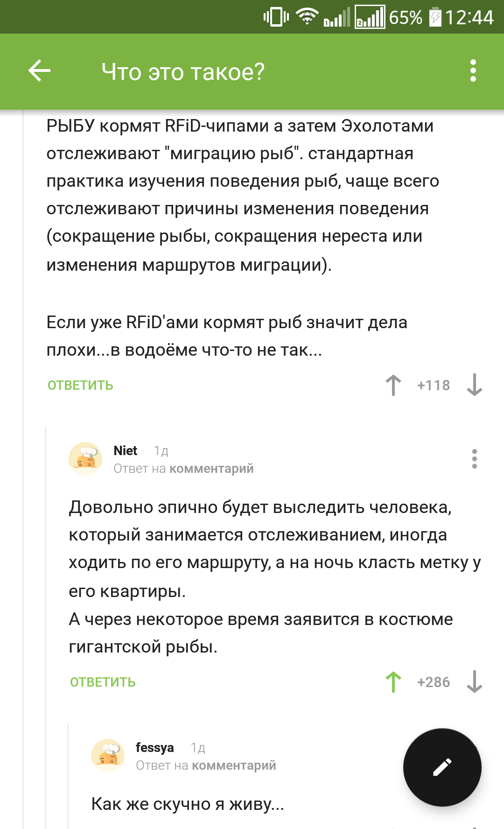The width and height of the screenshot is (504, 829).
Task: Toggle upvote on Niet's comment (+286)
Action: [393, 682]
